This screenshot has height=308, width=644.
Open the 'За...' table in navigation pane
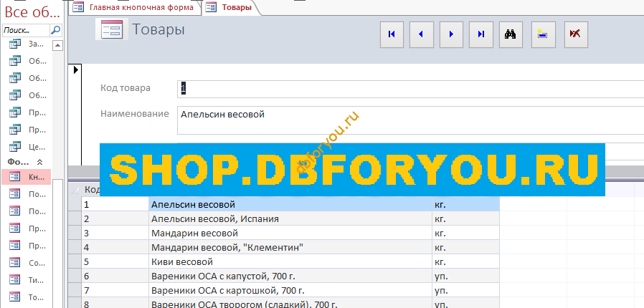[27, 44]
